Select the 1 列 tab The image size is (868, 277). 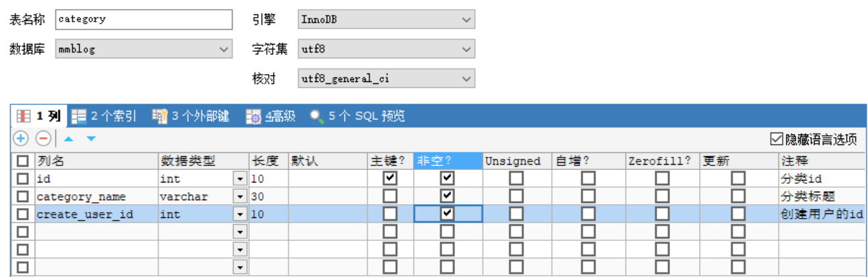click(39, 116)
